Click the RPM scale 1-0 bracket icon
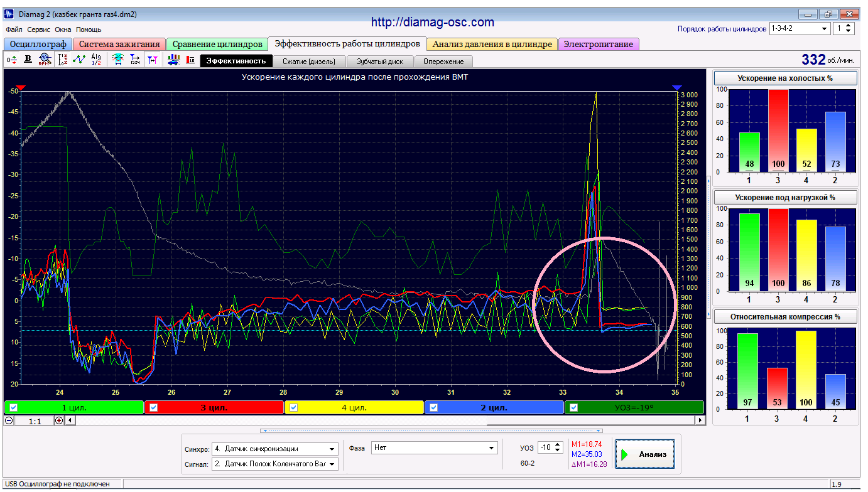The height and width of the screenshot is (492, 868). click(63, 60)
